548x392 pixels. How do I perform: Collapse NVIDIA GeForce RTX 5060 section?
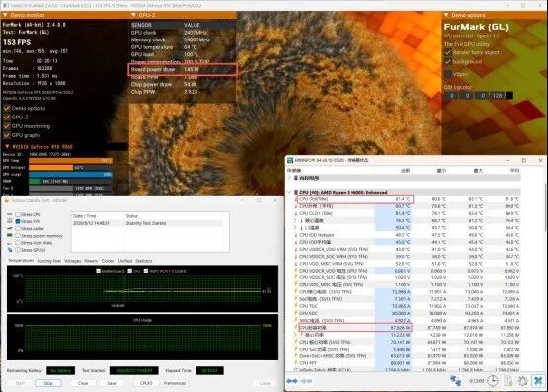(x=7, y=147)
